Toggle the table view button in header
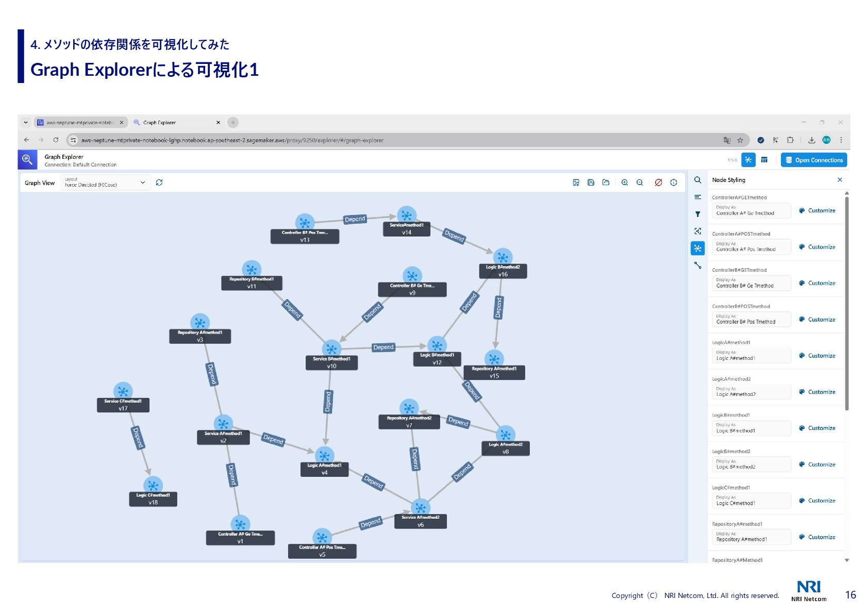The width and height of the screenshot is (868, 614). 764,160
